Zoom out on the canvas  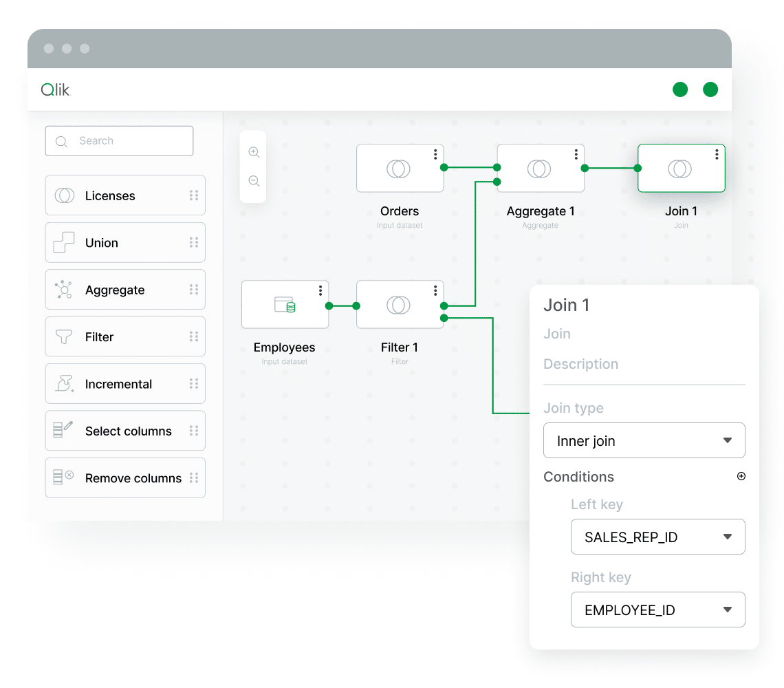pyautogui.click(x=254, y=181)
